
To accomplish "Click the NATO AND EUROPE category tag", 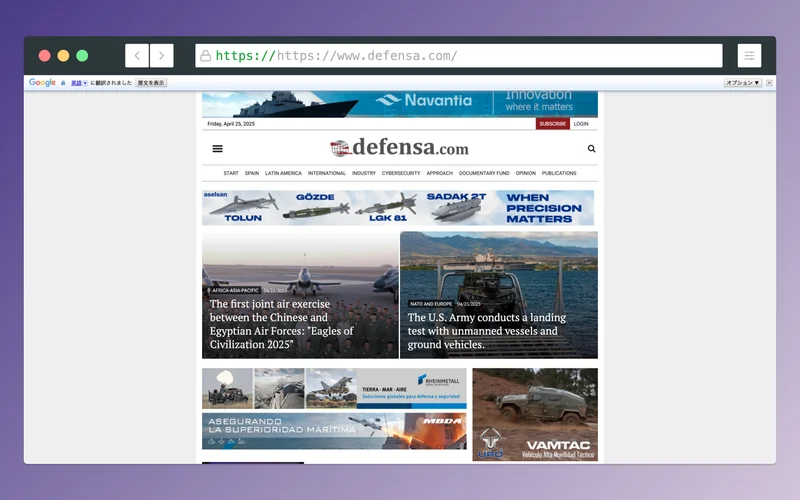I will [x=431, y=304].
